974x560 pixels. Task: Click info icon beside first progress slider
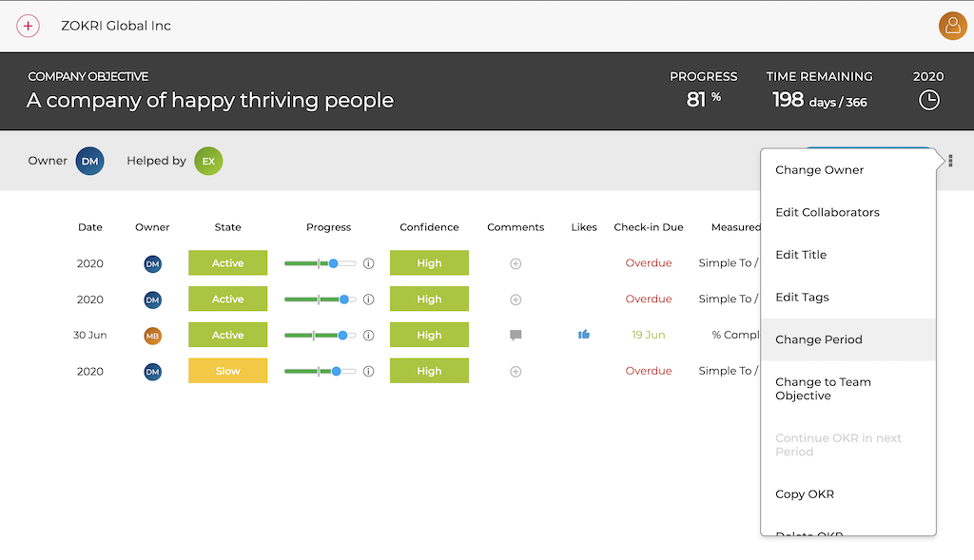coord(368,263)
